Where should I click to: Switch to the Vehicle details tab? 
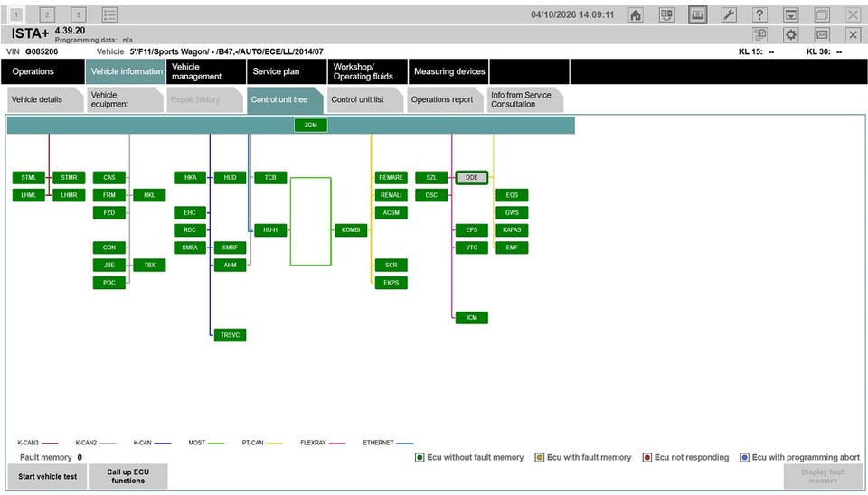pos(44,99)
